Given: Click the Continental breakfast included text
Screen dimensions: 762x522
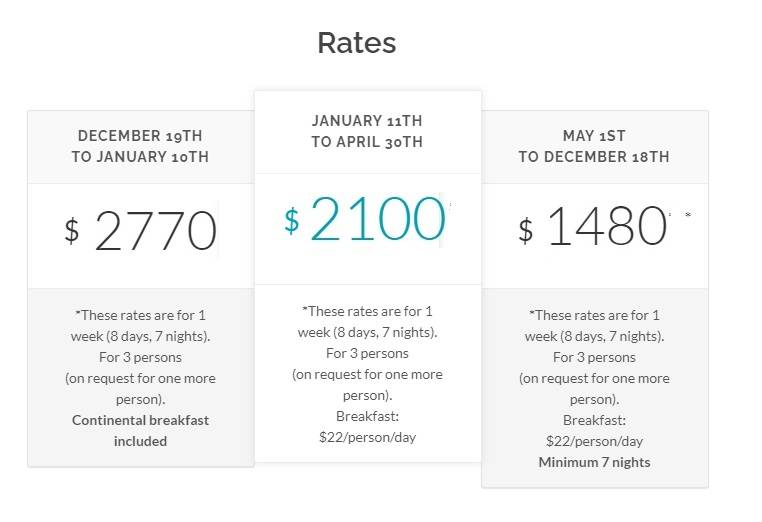Looking at the screenshot, I should coord(140,431).
